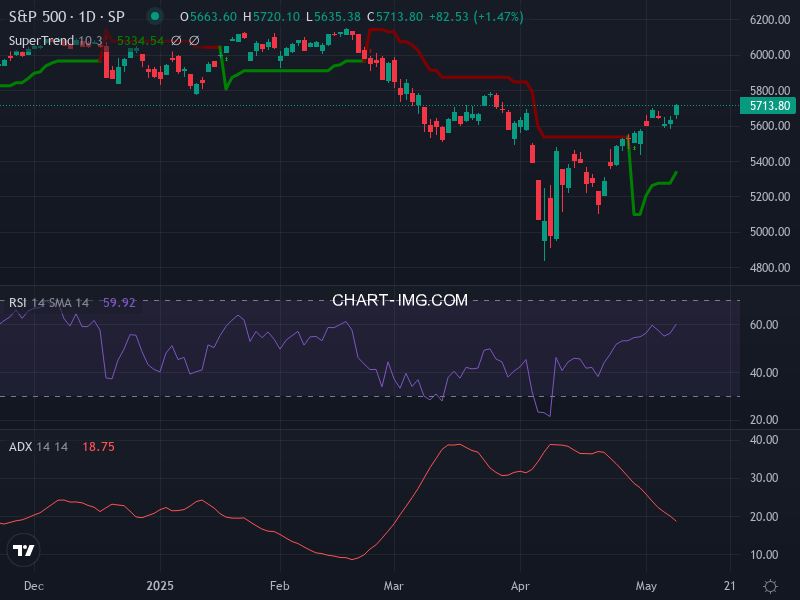Open chart settings gear icon

tap(770, 586)
